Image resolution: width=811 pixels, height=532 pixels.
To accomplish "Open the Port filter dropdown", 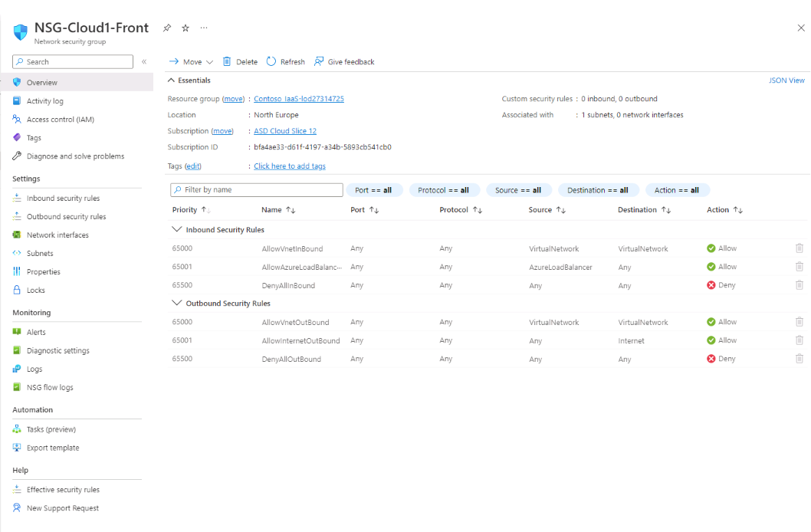I will coord(374,189).
